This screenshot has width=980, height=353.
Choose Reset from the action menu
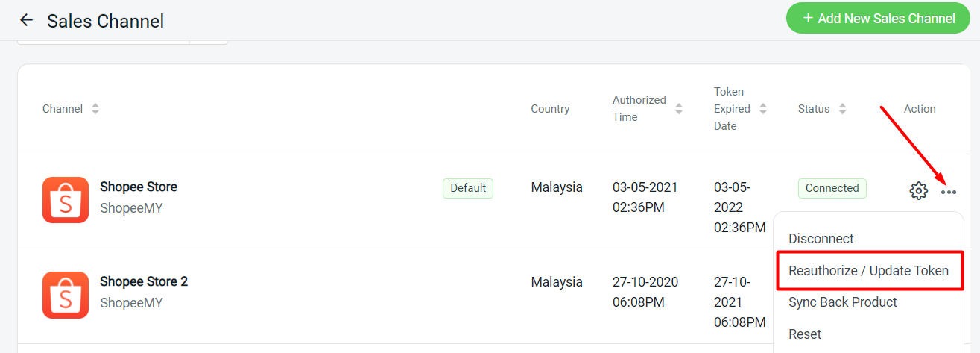pyautogui.click(x=805, y=334)
